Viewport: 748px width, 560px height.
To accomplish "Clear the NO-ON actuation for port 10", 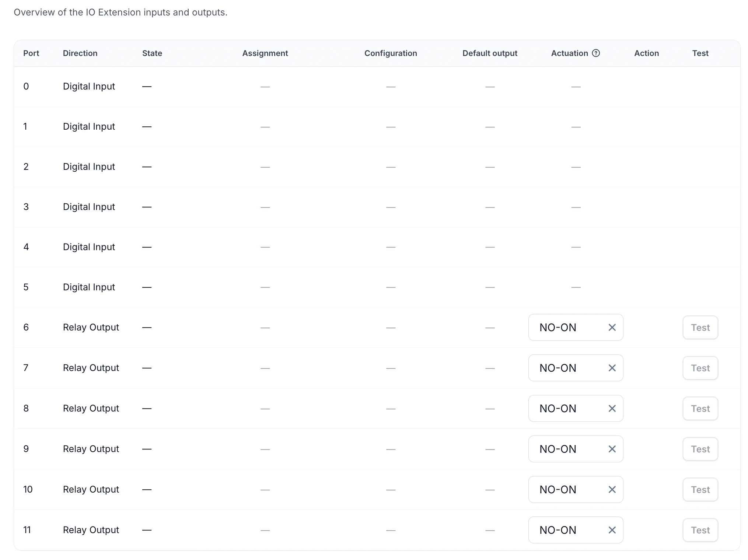I will [612, 489].
